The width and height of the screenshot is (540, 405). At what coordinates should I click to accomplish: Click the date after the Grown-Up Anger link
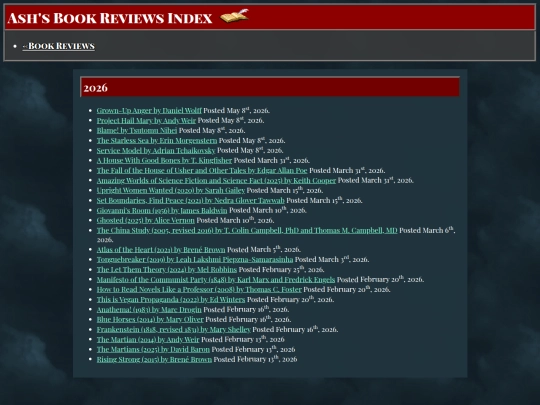(236, 111)
